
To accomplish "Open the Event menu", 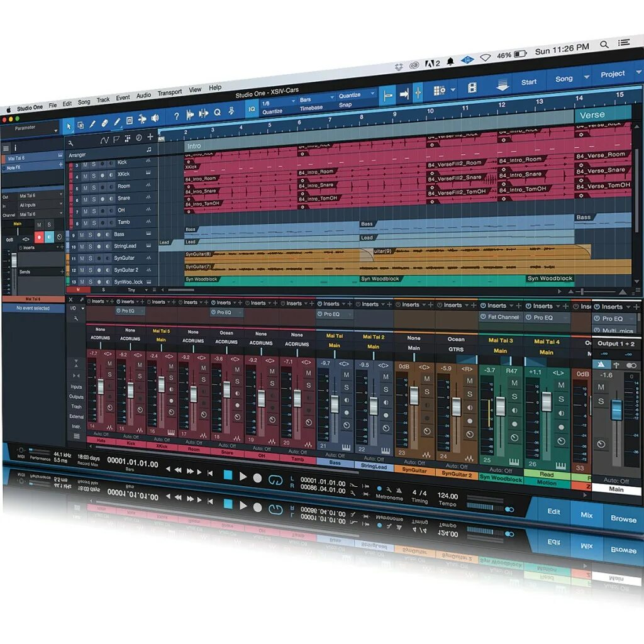I will 123,97.
